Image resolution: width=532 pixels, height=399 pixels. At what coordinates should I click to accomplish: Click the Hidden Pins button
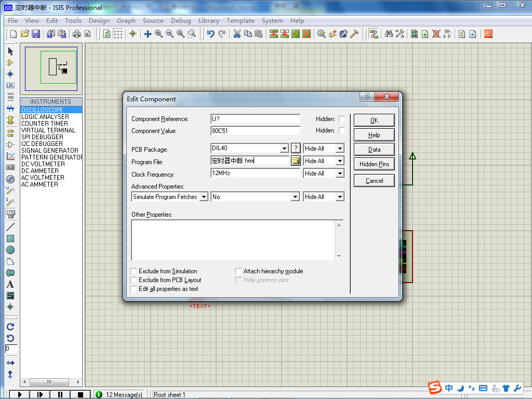click(374, 164)
